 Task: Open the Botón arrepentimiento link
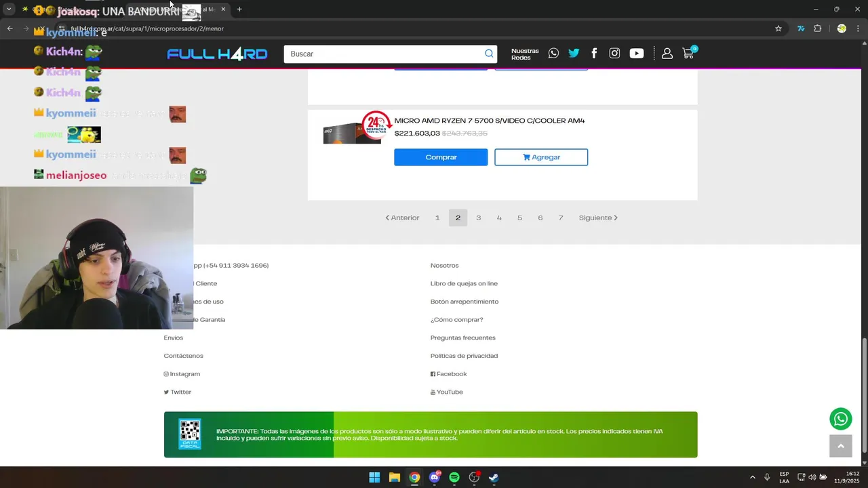(x=464, y=302)
